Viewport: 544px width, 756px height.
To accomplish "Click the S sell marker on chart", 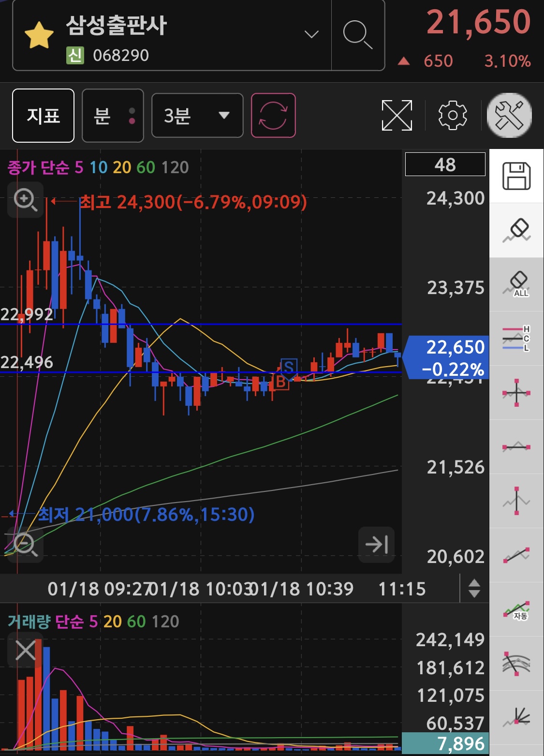I will (x=289, y=368).
